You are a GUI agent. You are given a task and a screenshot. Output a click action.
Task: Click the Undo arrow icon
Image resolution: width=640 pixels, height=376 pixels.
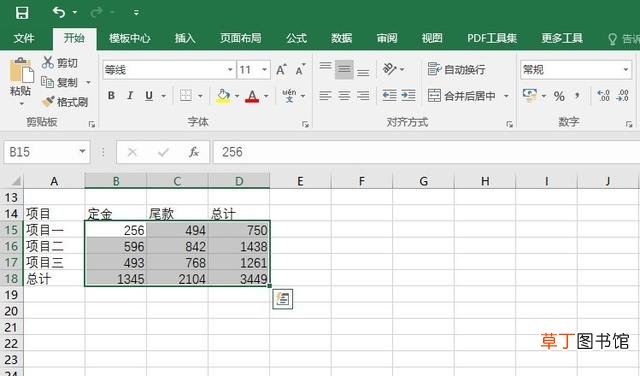click(58, 13)
